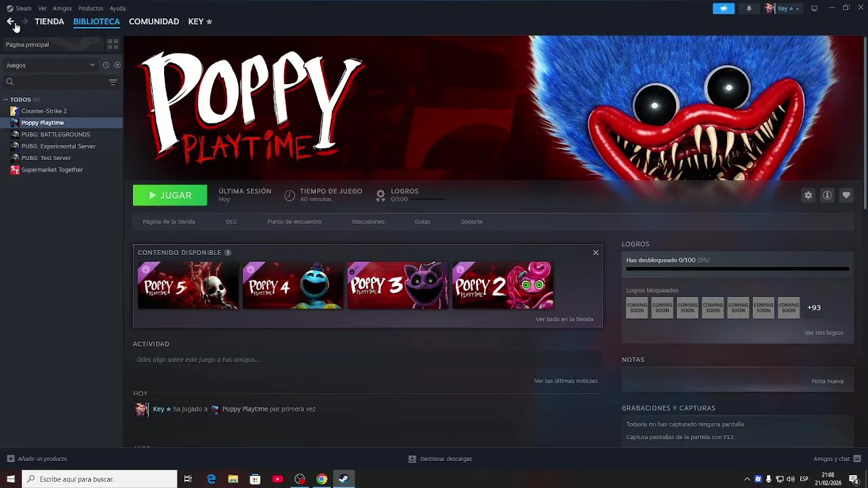Click Nota nueva button
The height and width of the screenshot is (488, 868).
827,381
